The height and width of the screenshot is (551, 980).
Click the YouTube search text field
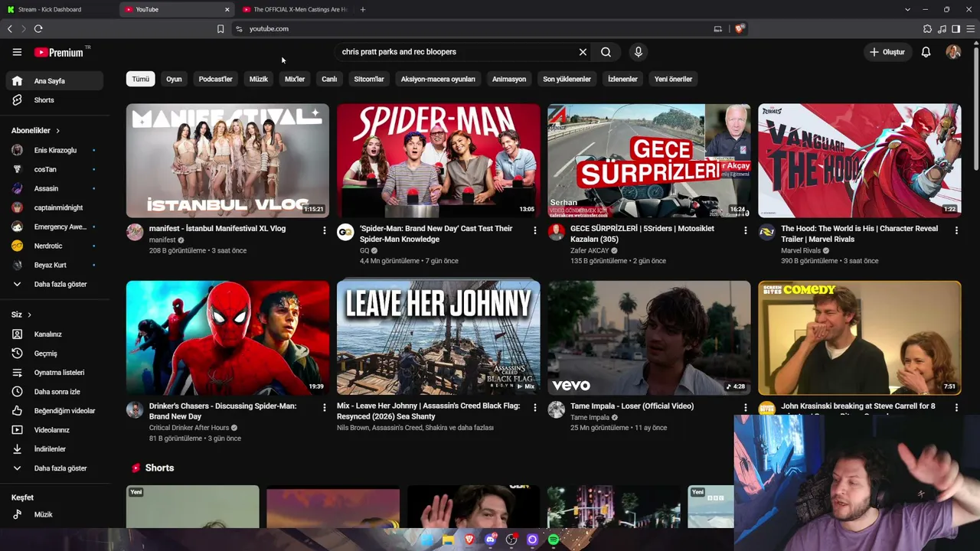[457, 52]
